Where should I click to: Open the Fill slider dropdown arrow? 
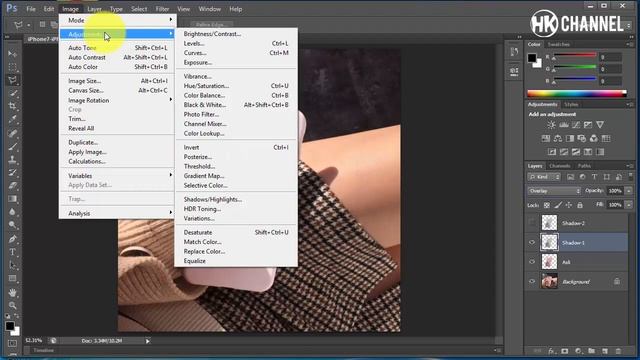coord(629,205)
